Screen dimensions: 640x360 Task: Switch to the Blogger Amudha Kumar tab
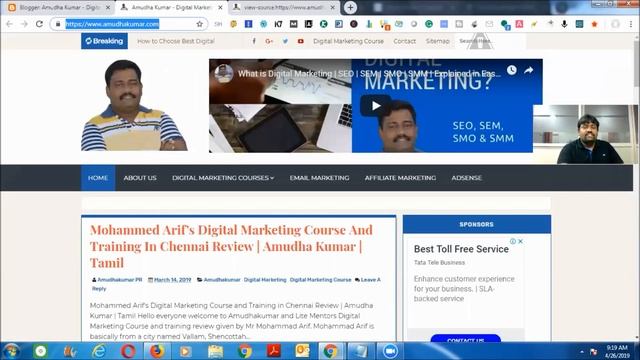point(60,7)
